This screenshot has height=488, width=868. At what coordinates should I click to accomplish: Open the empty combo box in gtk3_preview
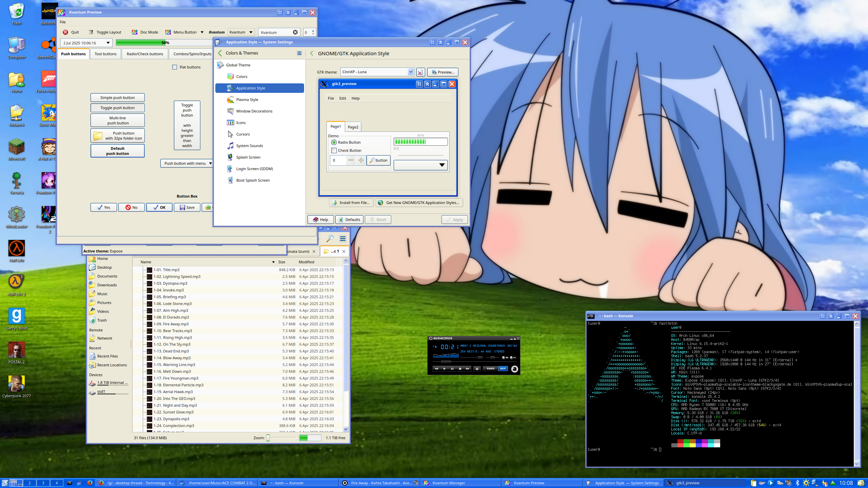click(x=420, y=165)
